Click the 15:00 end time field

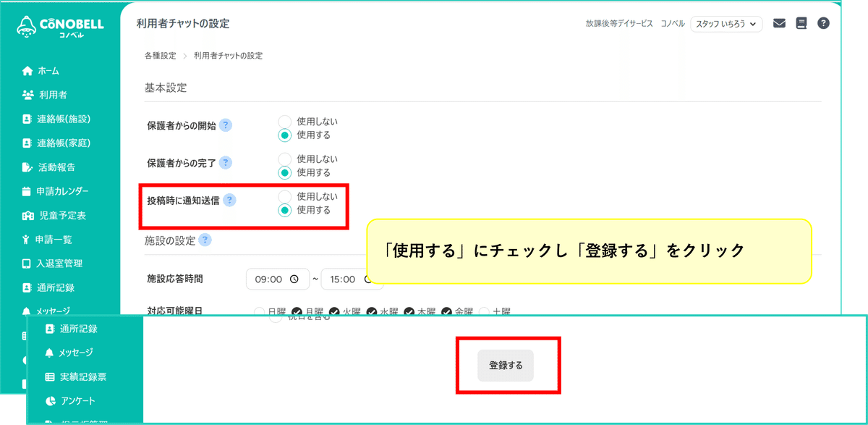tap(352, 279)
